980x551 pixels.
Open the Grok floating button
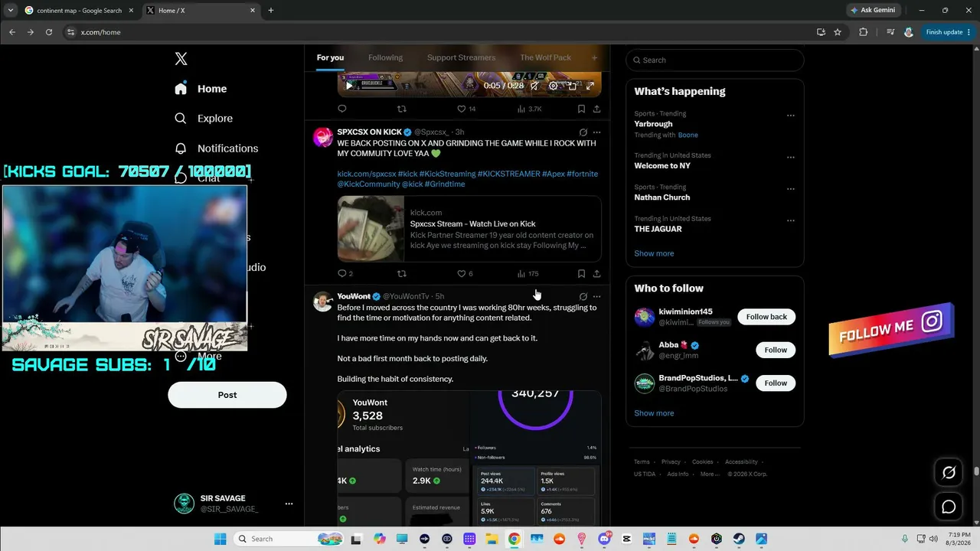point(949,473)
